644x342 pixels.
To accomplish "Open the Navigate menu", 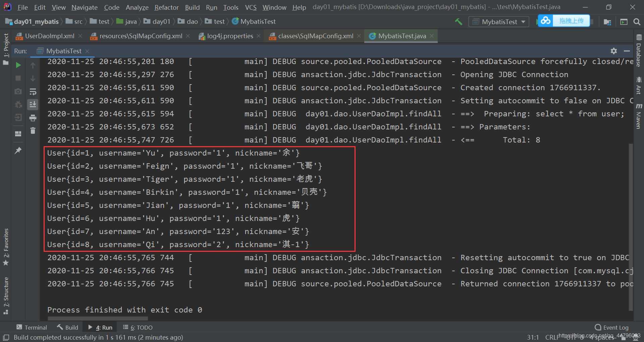I will 85,7.
